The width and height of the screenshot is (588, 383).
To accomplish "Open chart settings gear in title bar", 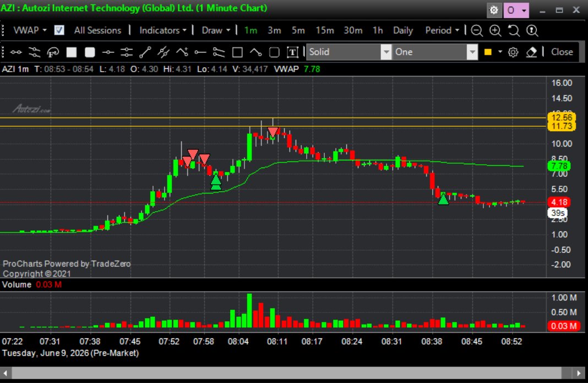I will tap(494, 10).
